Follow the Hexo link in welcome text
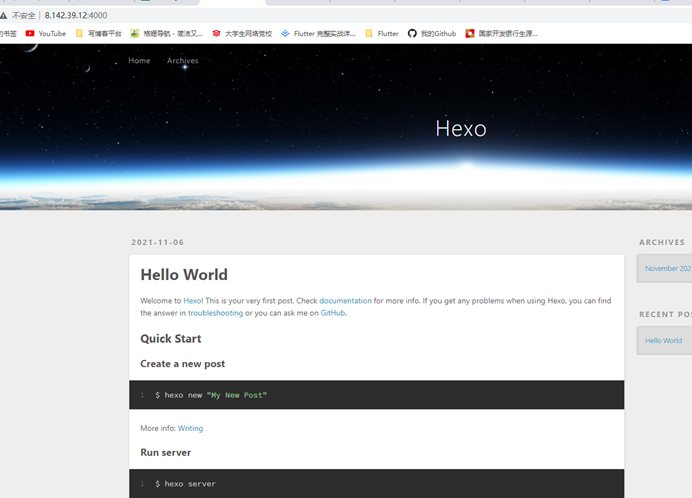 coord(193,301)
